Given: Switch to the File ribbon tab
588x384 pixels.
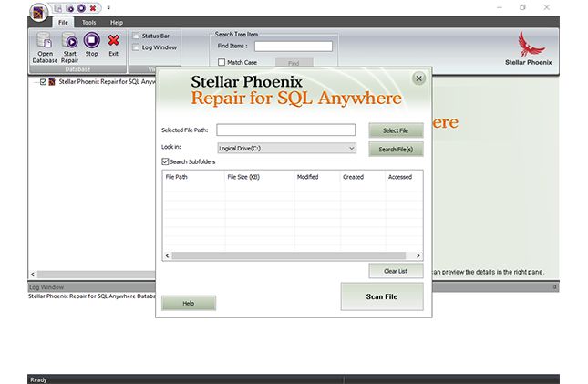Looking at the screenshot, I should pos(63,22).
